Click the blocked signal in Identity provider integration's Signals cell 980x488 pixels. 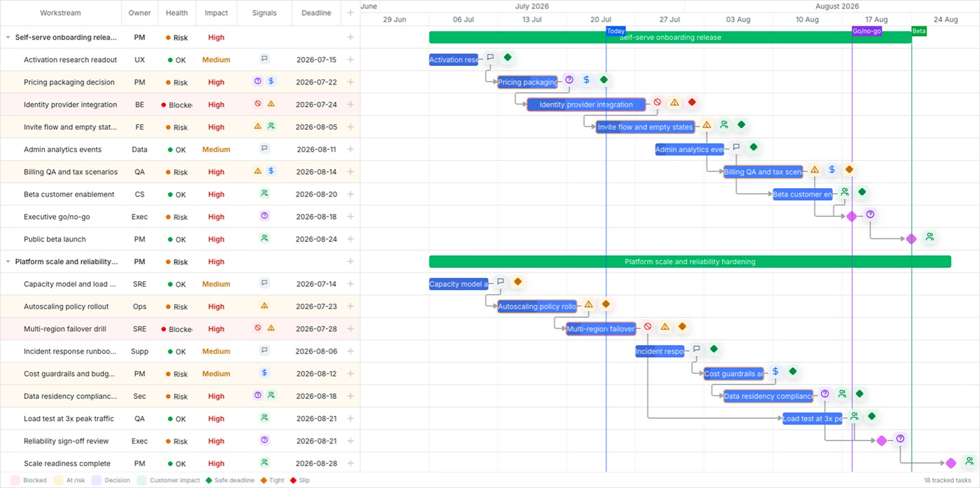click(x=258, y=103)
